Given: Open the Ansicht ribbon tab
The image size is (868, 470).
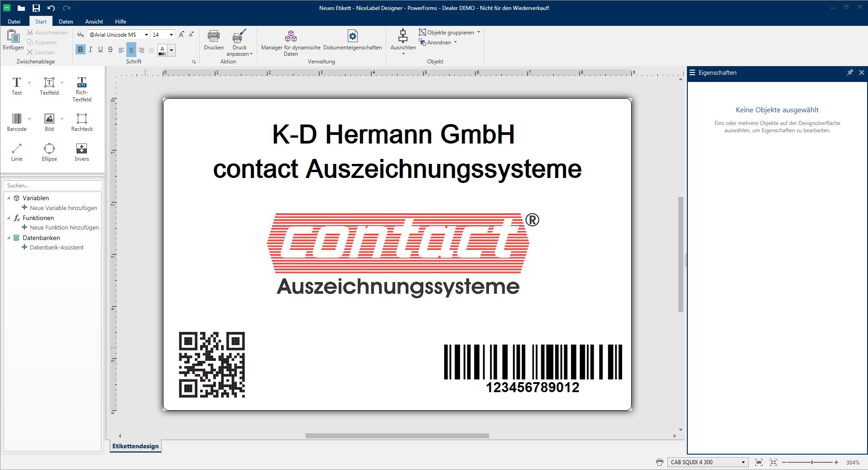Looking at the screenshot, I should (94, 21).
